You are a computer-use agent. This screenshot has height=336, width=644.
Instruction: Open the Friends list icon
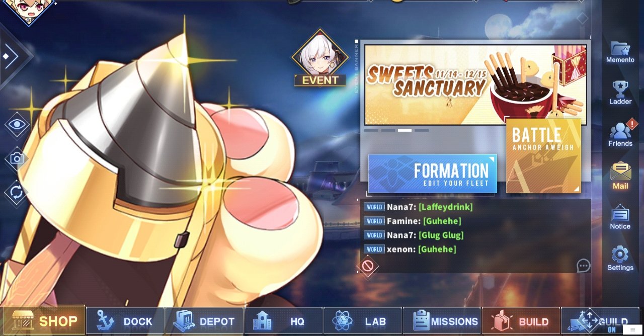coord(620,131)
